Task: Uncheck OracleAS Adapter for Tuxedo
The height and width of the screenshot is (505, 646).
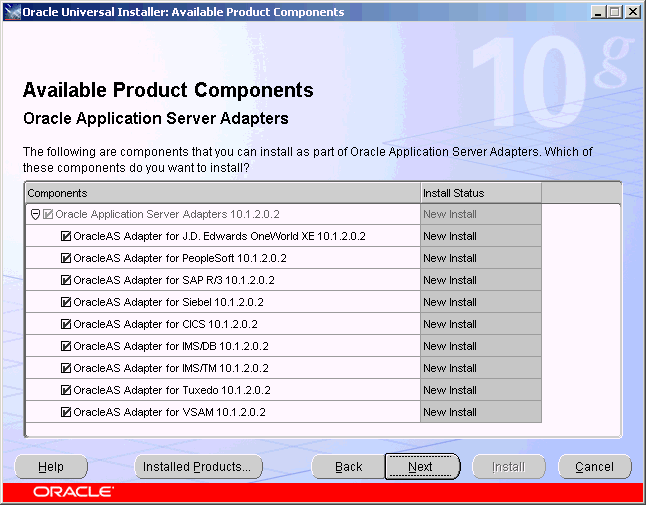Action: tap(66, 390)
